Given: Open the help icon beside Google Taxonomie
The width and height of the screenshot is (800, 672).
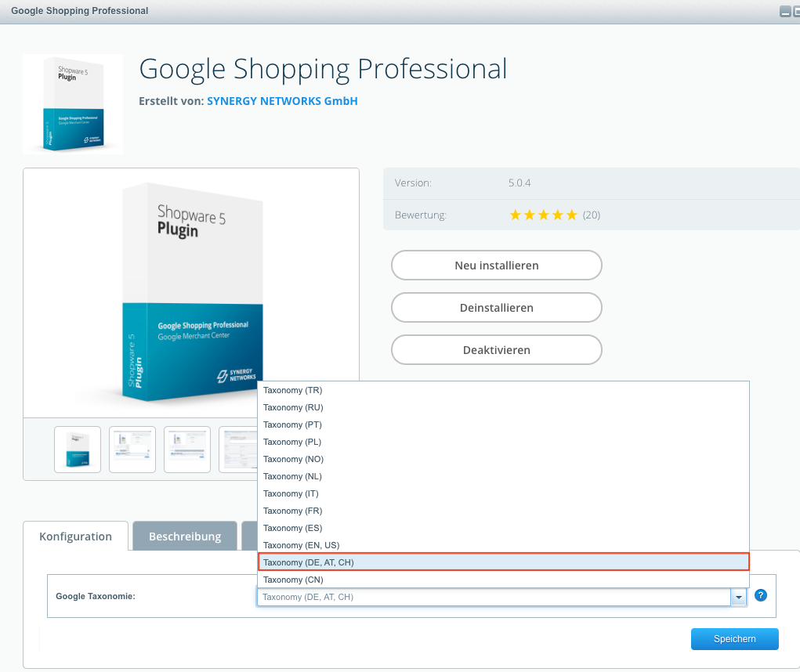Looking at the screenshot, I should click(x=760, y=595).
